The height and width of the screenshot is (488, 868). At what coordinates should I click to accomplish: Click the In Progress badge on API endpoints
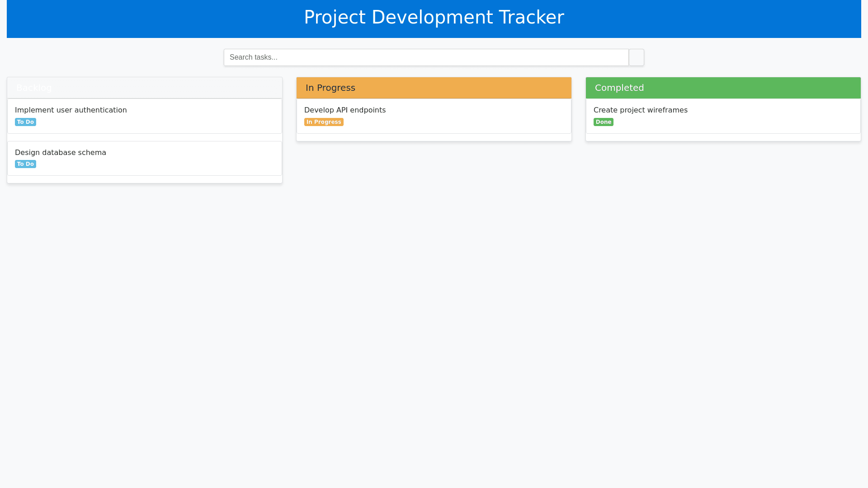[x=324, y=122]
